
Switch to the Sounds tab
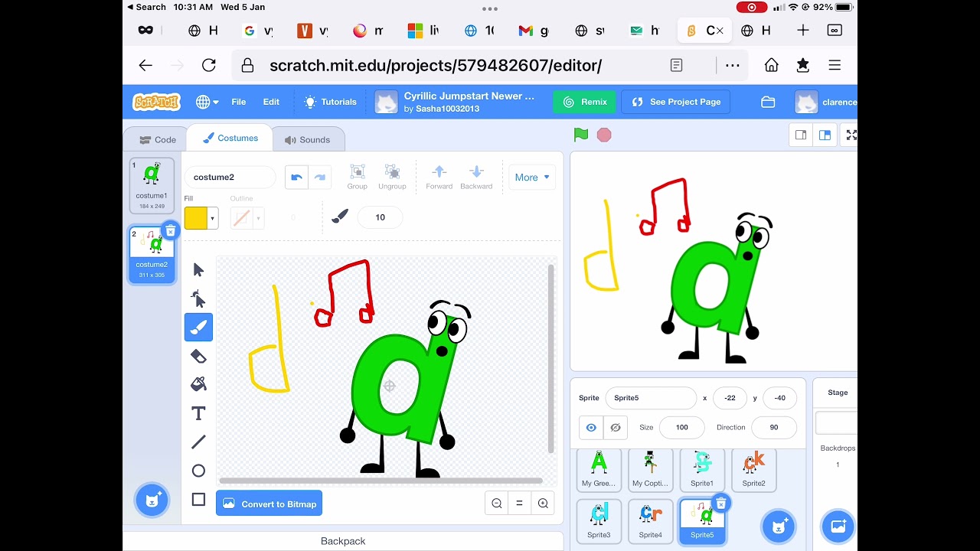point(308,139)
